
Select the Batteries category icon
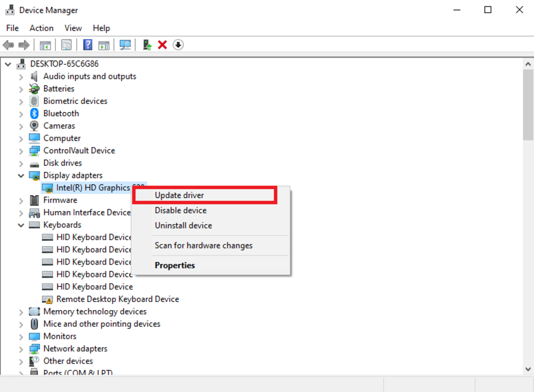coord(34,88)
